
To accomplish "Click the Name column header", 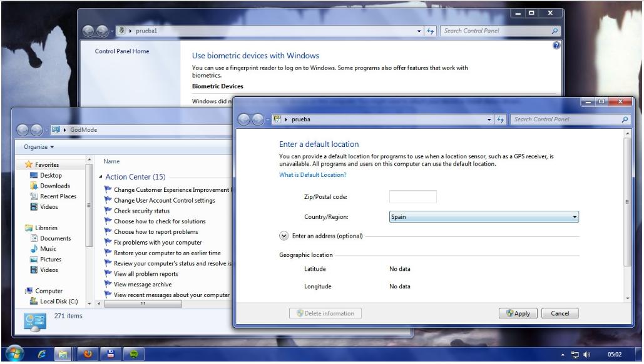I will pos(111,161).
